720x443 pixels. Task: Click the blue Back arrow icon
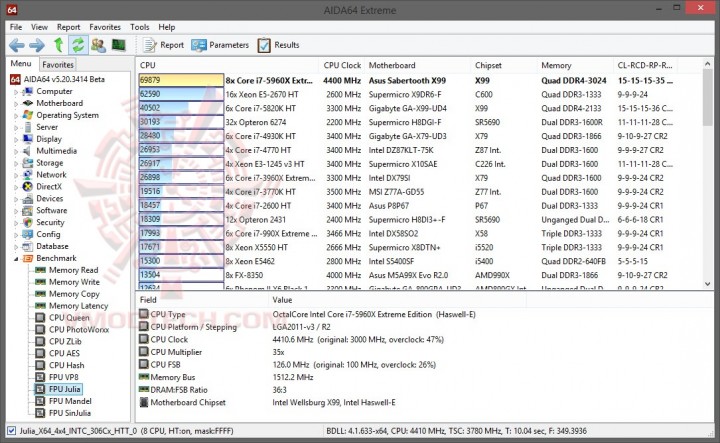(x=17, y=45)
